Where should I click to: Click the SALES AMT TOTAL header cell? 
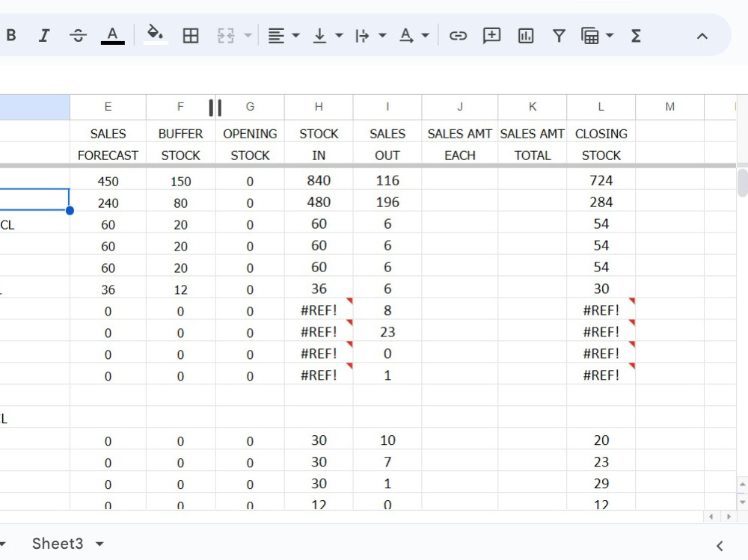[x=533, y=144]
